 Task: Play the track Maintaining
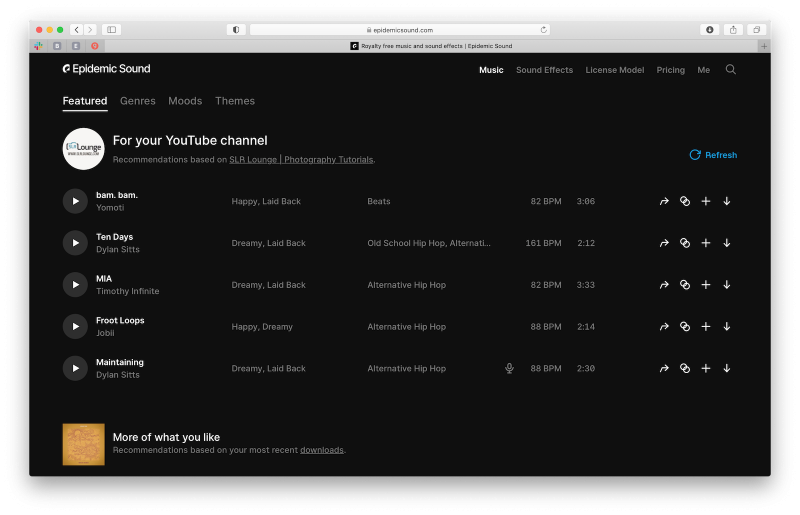(x=75, y=369)
